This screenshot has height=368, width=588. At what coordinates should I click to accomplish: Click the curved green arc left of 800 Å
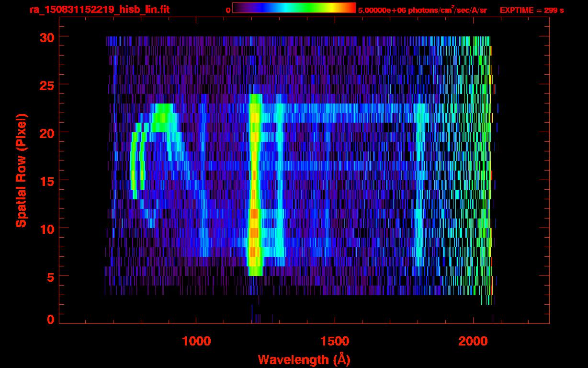point(134,168)
